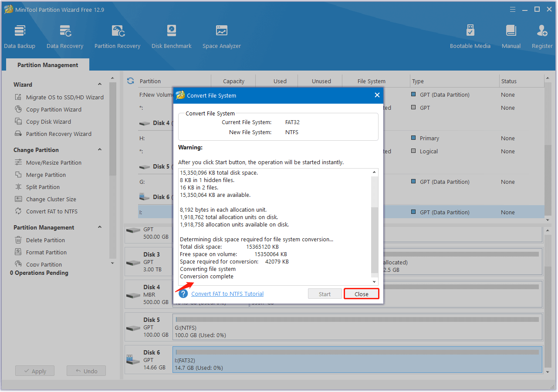The width and height of the screenshot is (558, 392).
Task: Select the I: partition row
Action: (341, 212)
